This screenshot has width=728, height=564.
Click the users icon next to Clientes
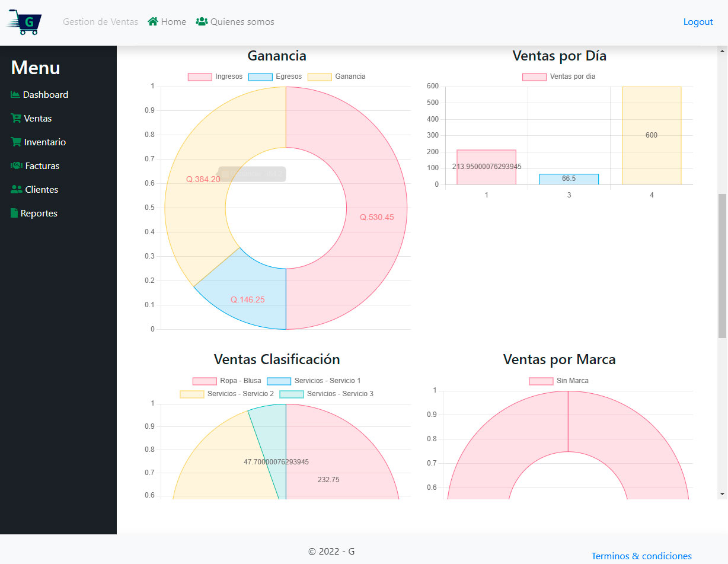click(17, 189)
